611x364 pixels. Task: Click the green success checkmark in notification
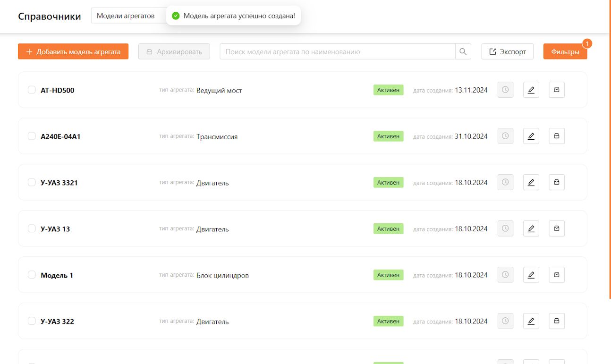click(x=176, y=16)
